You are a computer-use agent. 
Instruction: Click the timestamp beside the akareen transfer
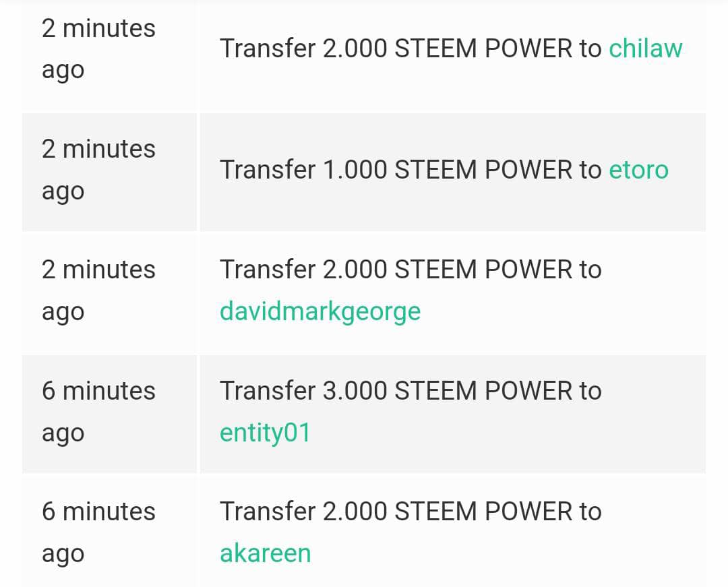(98, 532)
